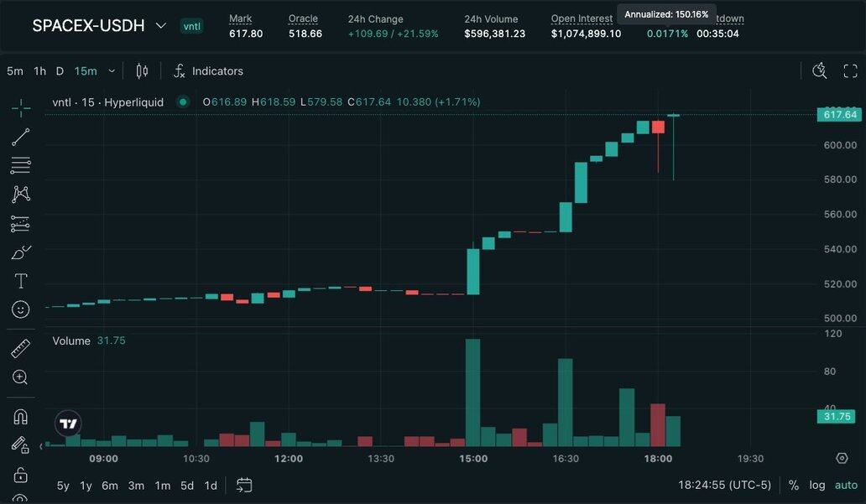Viewport: 866px width, 504px height.
Task: Open the timeframe interval dropdown arrow
Action: pyautogui.click(x=112, y=71)
